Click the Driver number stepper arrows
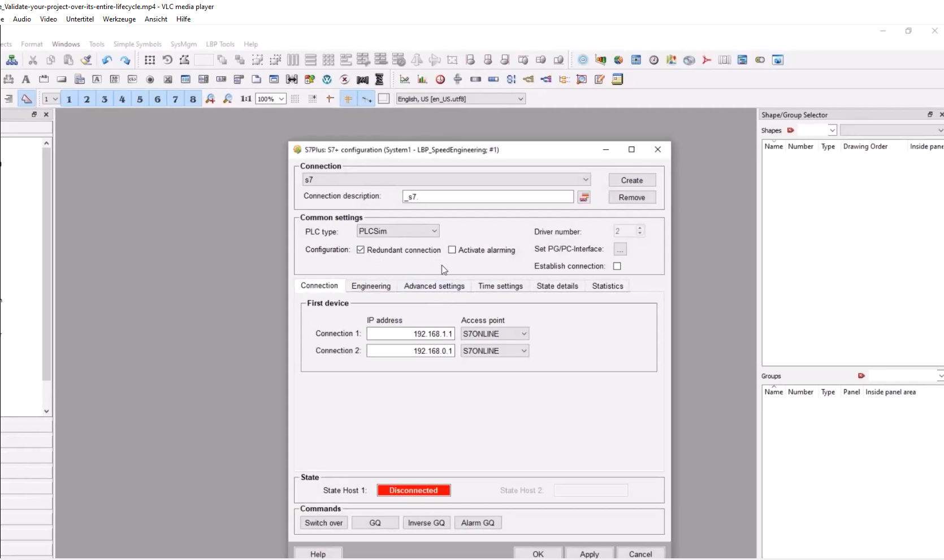The width and height of the screenshot is (944, 560). point(640,231)
